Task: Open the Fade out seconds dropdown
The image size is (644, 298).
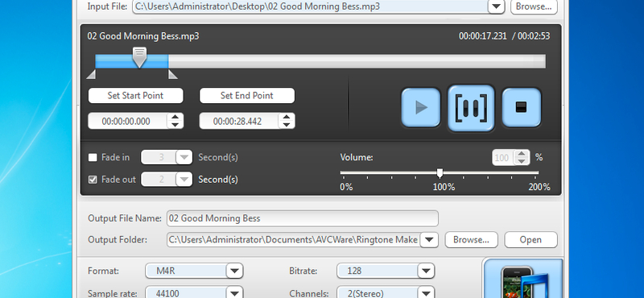Action: tap(184, 180)
